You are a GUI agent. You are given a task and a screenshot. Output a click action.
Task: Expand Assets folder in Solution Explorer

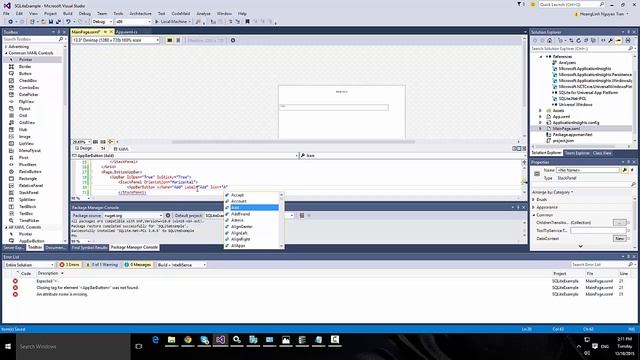point(540,111)
